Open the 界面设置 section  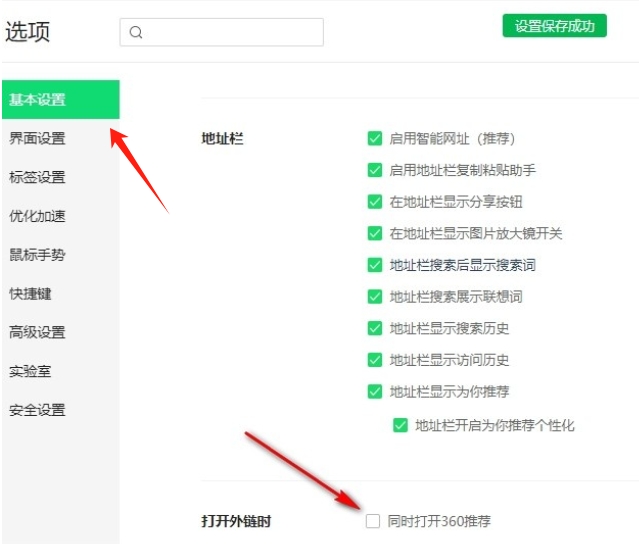[x=38, y=139]
